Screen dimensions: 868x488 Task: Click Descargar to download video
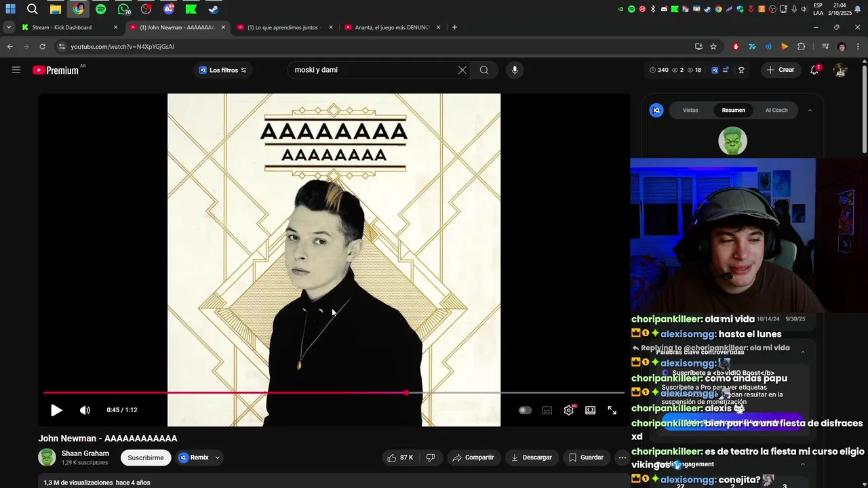point(531,457)
